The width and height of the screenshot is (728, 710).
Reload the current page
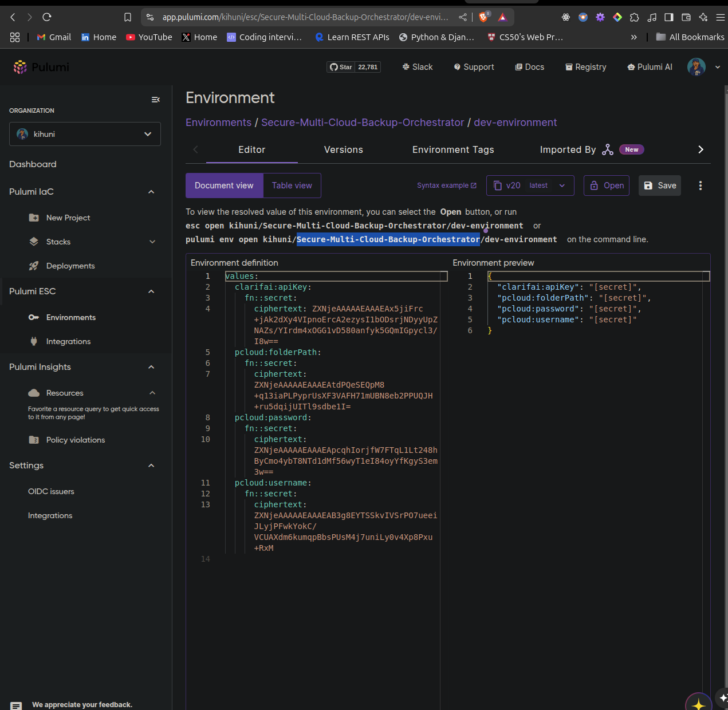[47, 17]
